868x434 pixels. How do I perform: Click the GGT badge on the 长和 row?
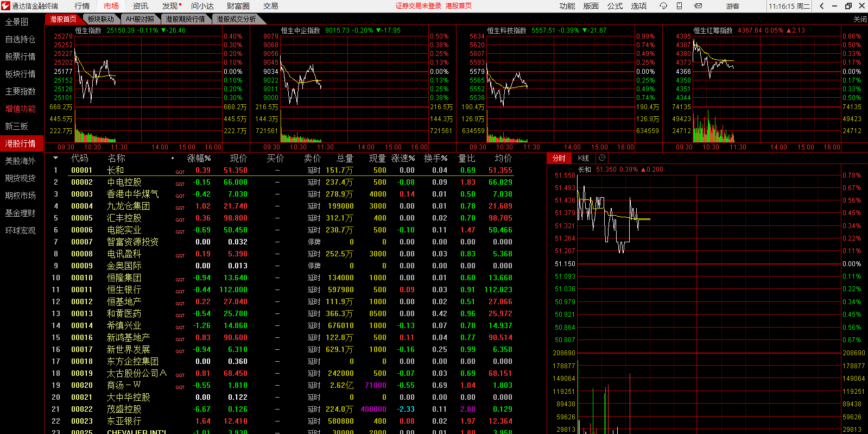(180, 172)
